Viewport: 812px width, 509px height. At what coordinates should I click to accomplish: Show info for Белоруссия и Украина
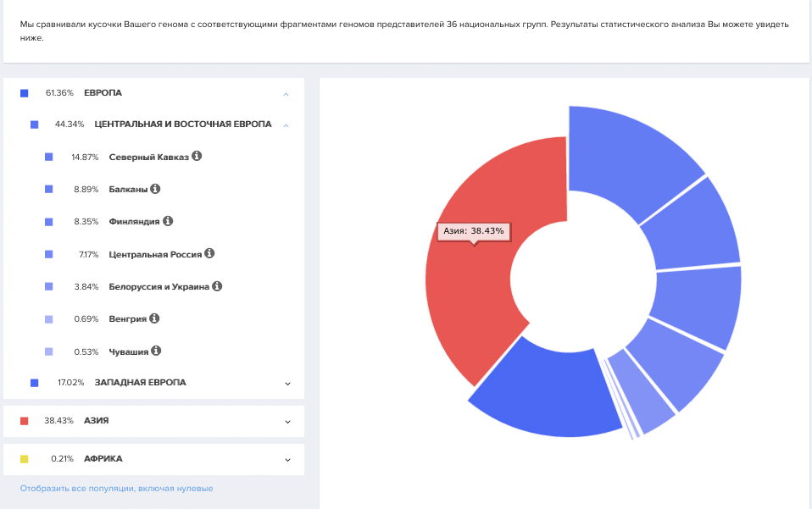point(217,286)
